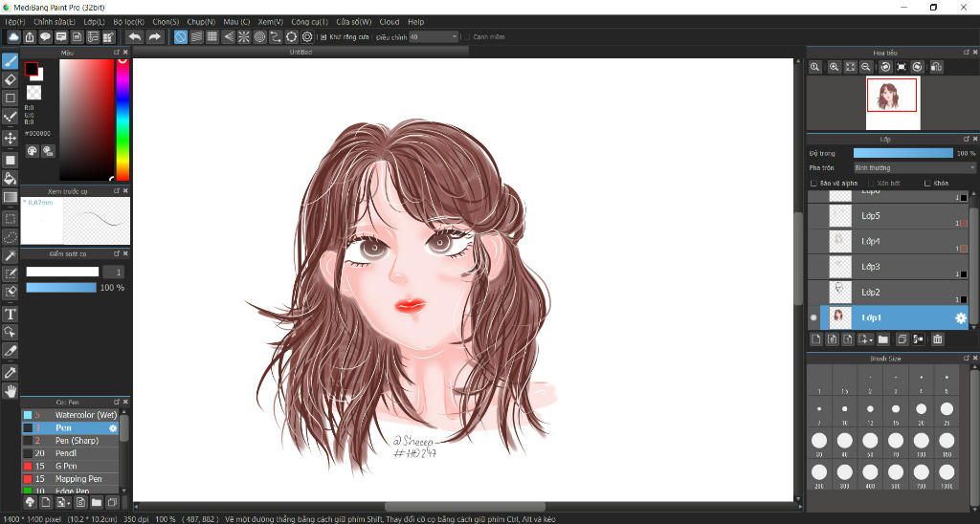Image resolution: width=980 pixels, height=524 pixels.
Task: Open the Xem(V) menu
Action: [x=271, y=22]
